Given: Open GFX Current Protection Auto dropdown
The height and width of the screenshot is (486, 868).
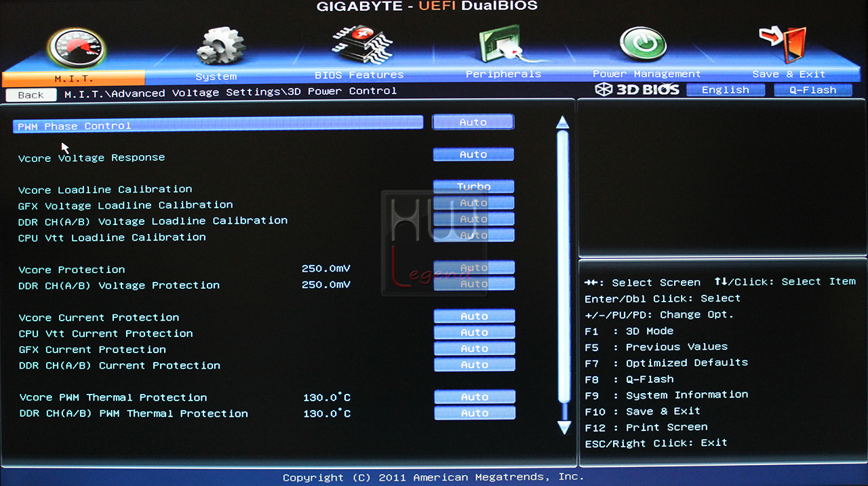Looking at the screenshot, I should pyautogui.click(x=474, y=348).
